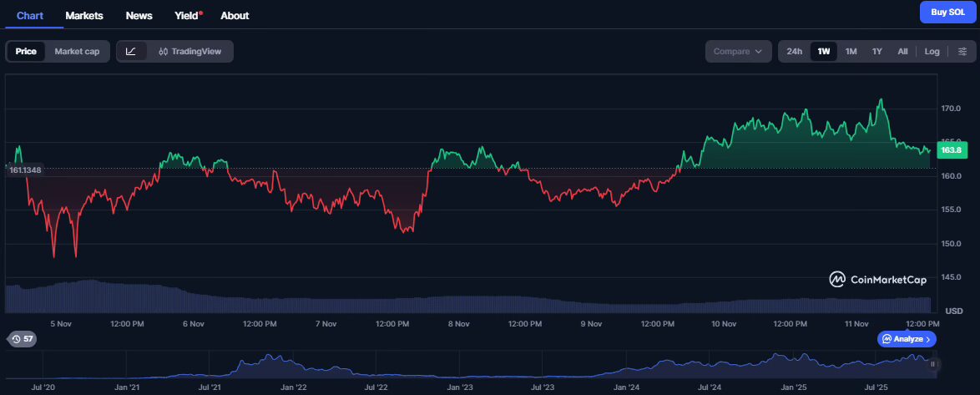Enable the Log scale toggle
This screenshot has height=395, width=980.
pyautogui.click(x=932, y=52)
